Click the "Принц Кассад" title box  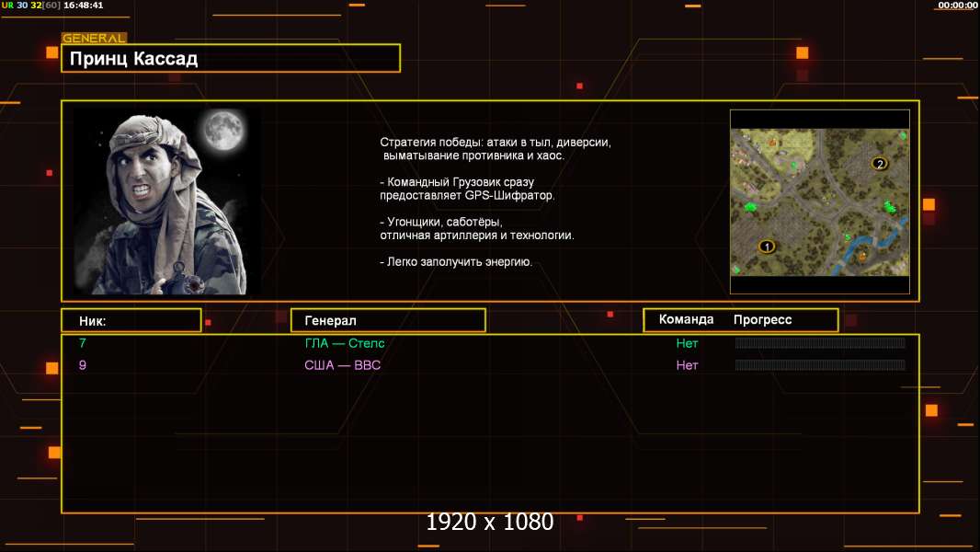231,59
